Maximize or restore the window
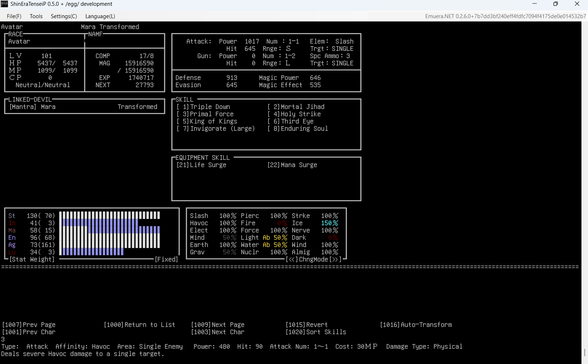The height and width of the screenshot is (364, 588). point(556,4)
